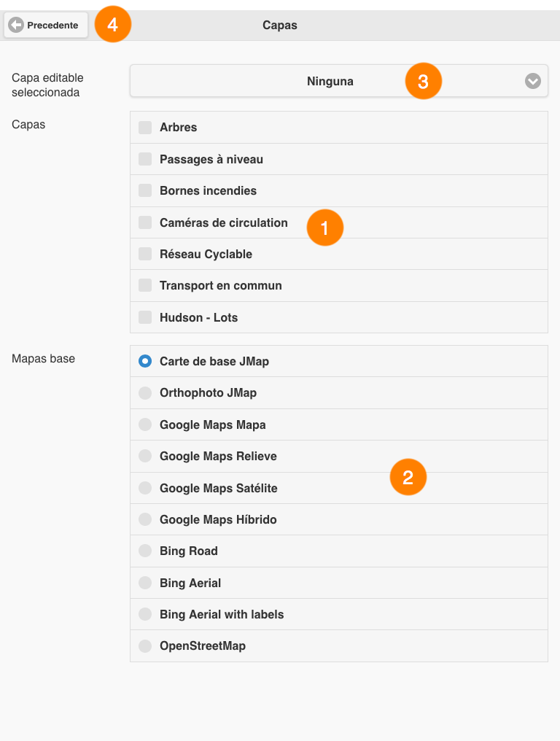Select the Bing Aerial with labels option
The height and width of the screenshot is (741, 560).
coord(145,614)
